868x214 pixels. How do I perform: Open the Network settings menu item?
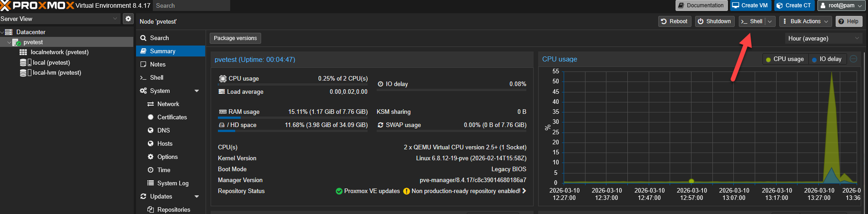tap(168, 104)
